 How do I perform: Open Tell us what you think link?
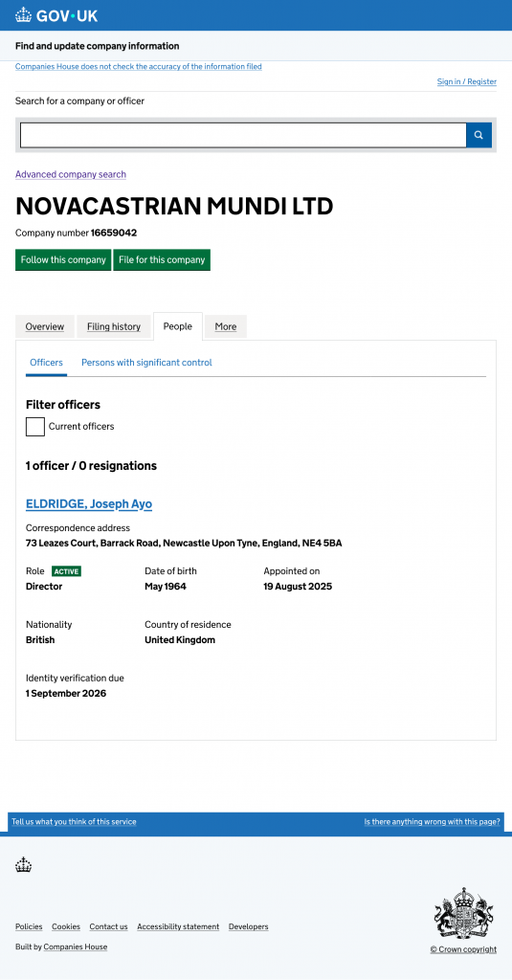pyautogui.click(x=74, y=822)
